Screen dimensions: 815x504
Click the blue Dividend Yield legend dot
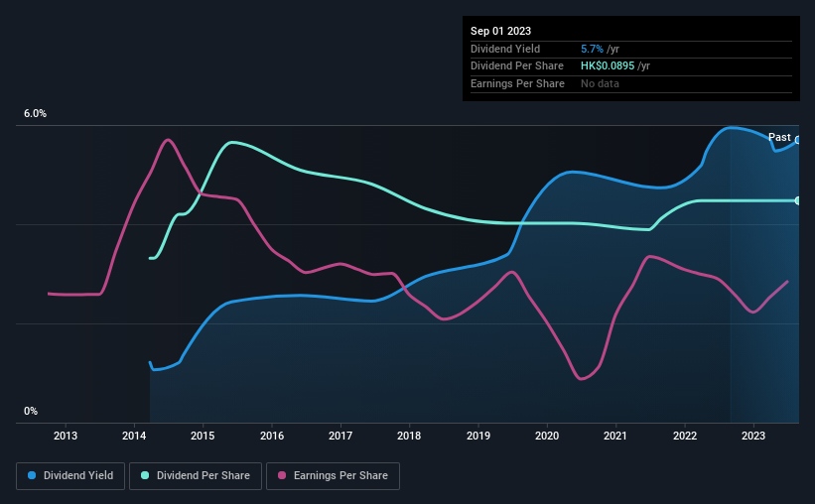32,475
